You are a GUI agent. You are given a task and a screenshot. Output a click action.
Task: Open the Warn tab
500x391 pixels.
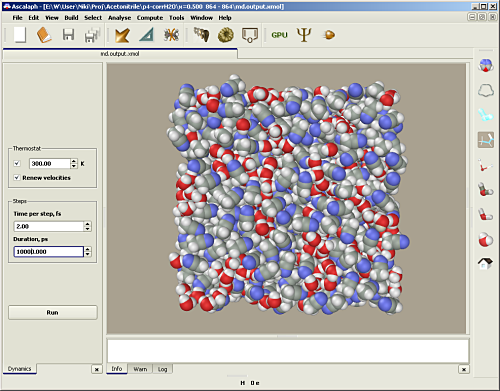pyautogui.click(x=140, y=369)
